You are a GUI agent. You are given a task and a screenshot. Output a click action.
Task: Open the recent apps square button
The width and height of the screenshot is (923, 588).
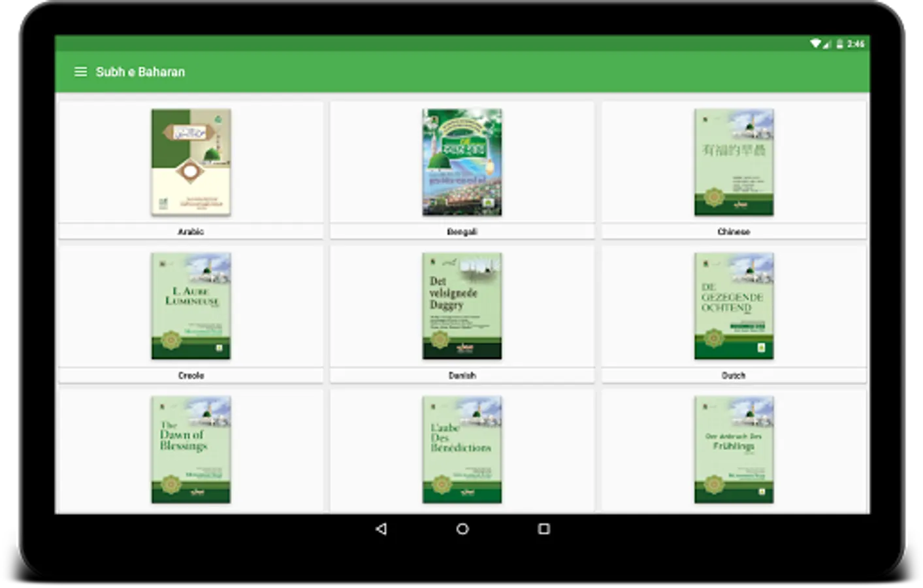pos(543,529)
